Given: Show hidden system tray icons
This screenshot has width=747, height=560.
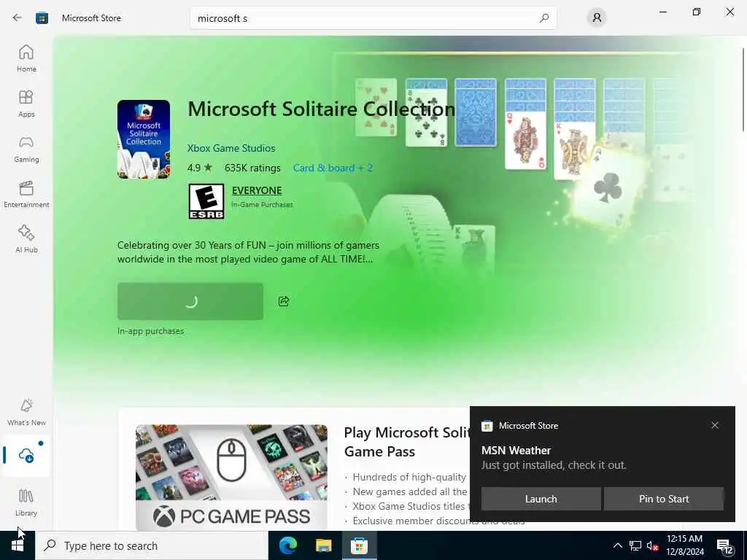Looking at the screenshot, I should 617,545.
